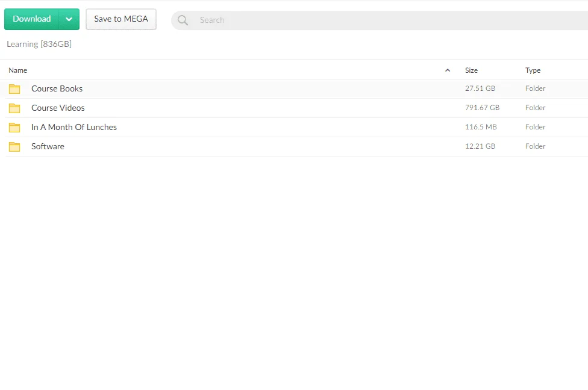
Task: Click Folder type in Course Books row
Action: [535, 88]
